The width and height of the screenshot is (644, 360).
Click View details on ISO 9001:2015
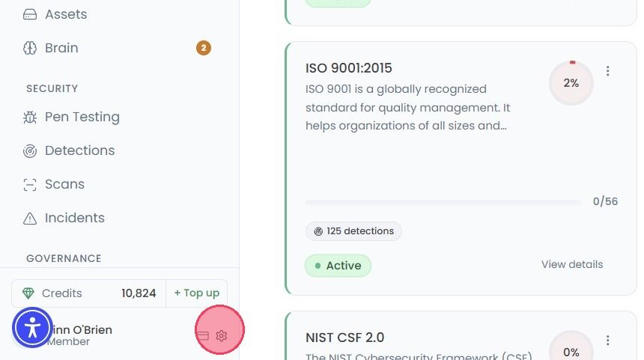[x=572, y=264]
